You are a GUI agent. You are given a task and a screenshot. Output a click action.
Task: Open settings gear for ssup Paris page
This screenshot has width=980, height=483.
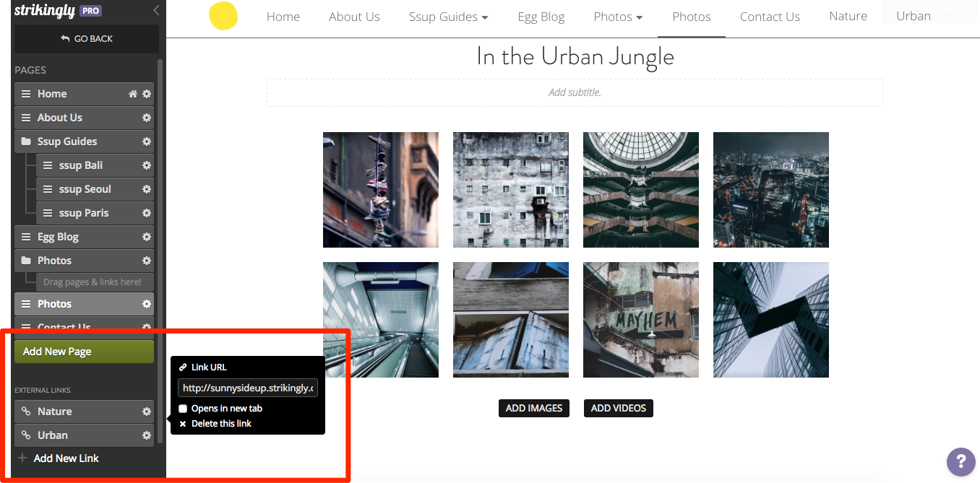[147, 213]
